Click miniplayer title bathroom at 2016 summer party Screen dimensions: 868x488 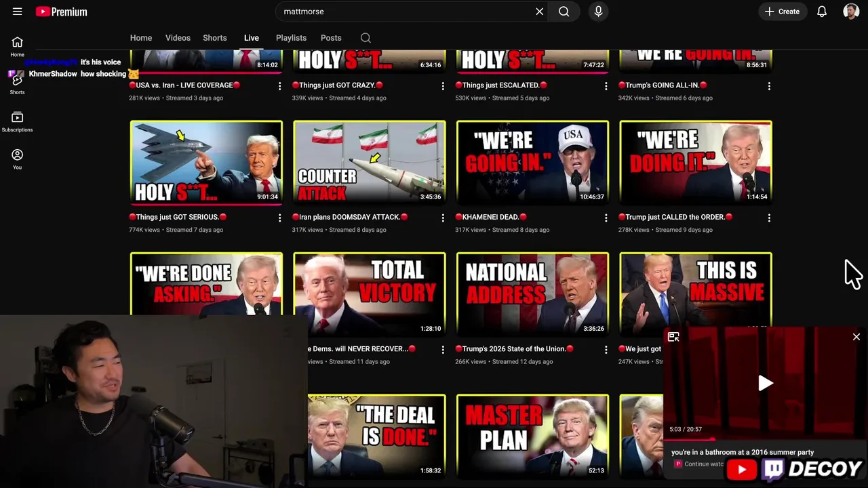pos(743,452)
